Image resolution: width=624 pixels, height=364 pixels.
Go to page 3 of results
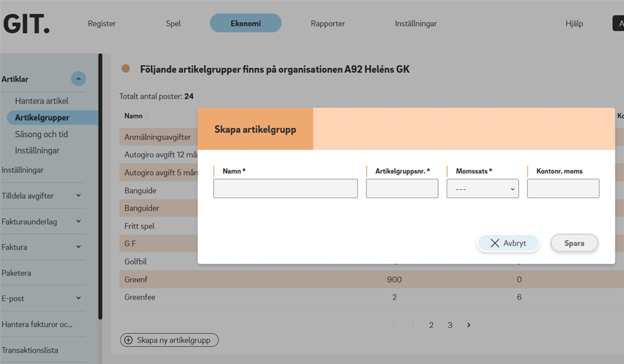[450, 325]
